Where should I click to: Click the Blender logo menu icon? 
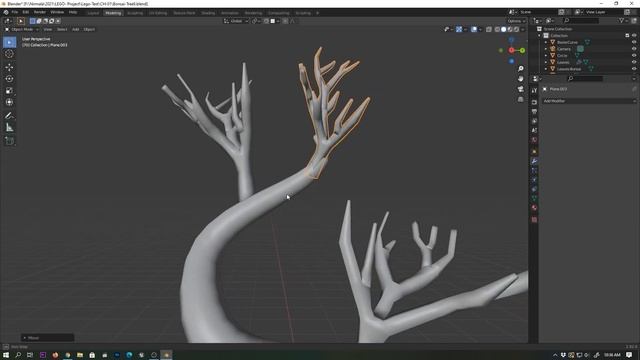pos(6,12)
